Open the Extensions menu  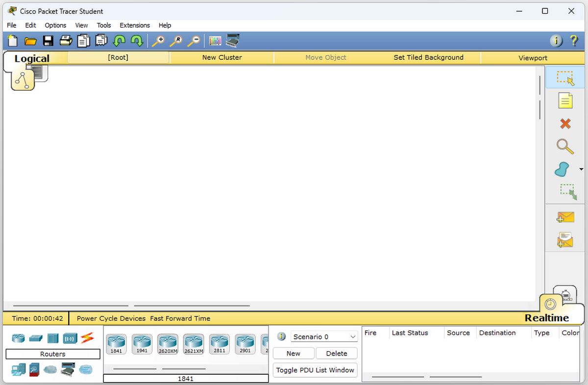pyautogui.click(x=135, y=25)
